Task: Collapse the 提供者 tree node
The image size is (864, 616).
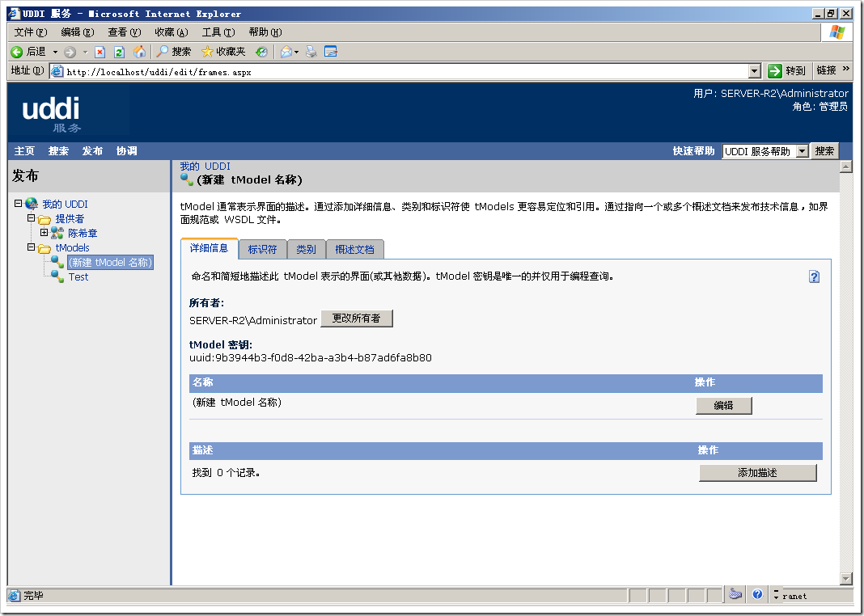Action: tap(32, 218)
